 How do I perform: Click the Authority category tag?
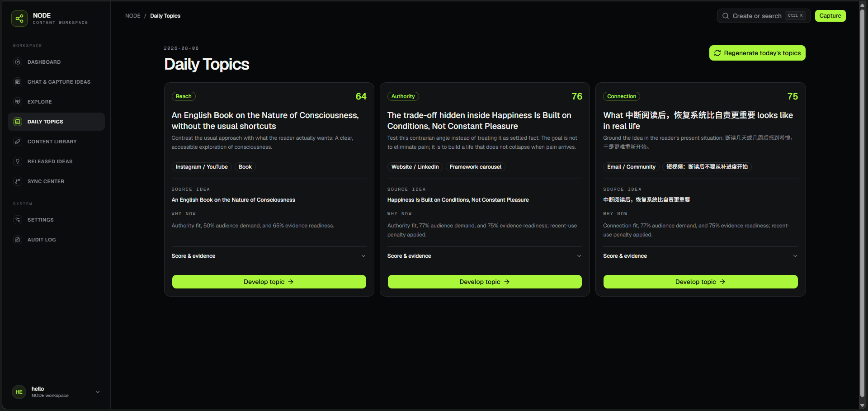click(x=403, y=96)
